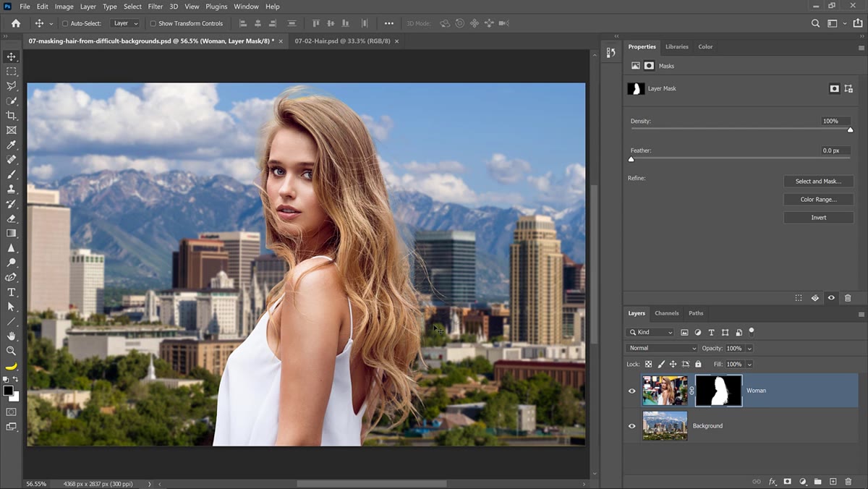Image resolution: width=868 pixels, height=489 pixels.
Task: Expand the status bar info arrow
Action: click(x=150, y=484)
